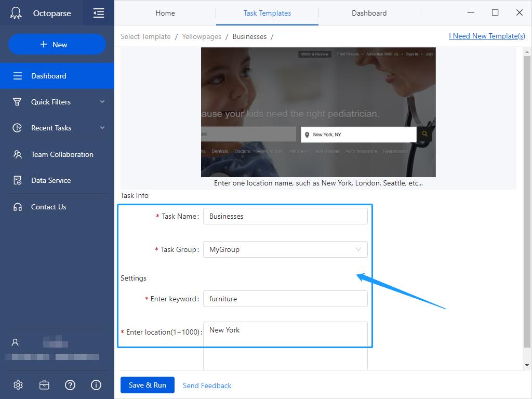Click the Recent Tasks clock icon

click(x=17, y=128)
